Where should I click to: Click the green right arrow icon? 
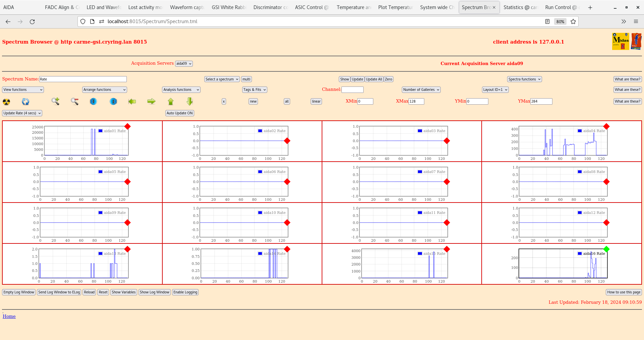click(x=151, y=101)
